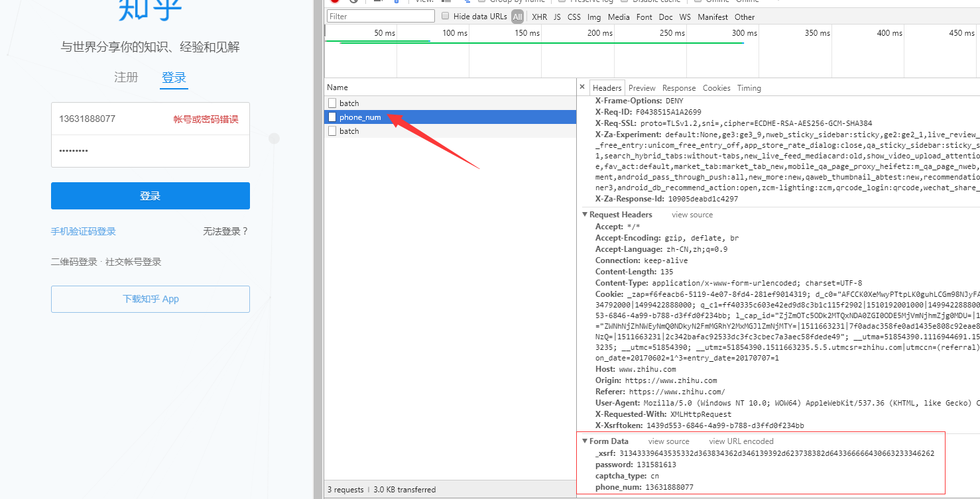Image resolution: width=980 pixels, height=499 pixels.
Task: Close the request details panel
Action: pos(582,87)
